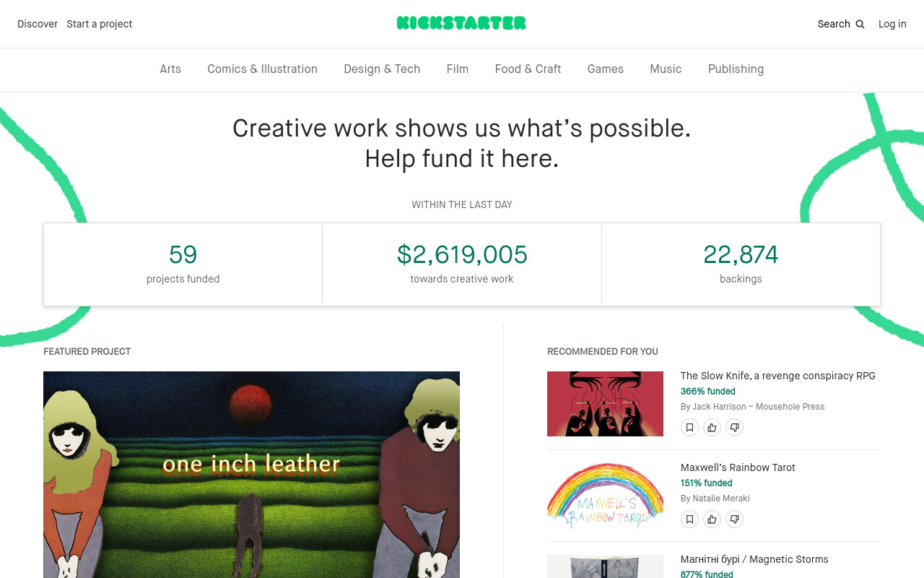Screen dimensions: 924x578
Task: Go to the Games category
Action: point(605,69)
